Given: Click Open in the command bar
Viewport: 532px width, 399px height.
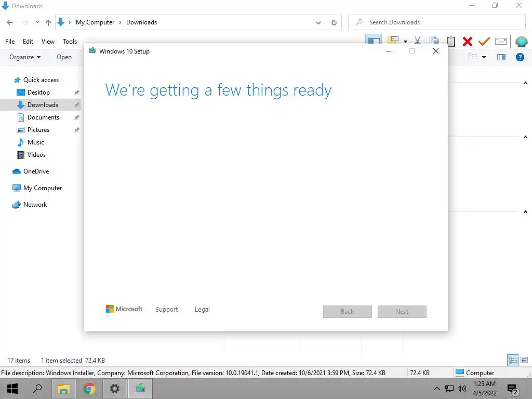Looking at the screenshot, I should coord(64,57).
